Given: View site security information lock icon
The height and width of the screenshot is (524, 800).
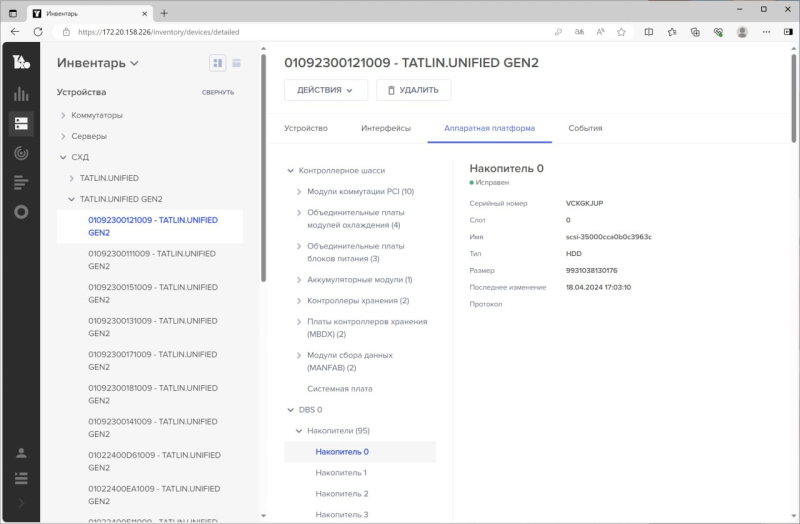Looking at the screenshot, I should tap(66, 32).
